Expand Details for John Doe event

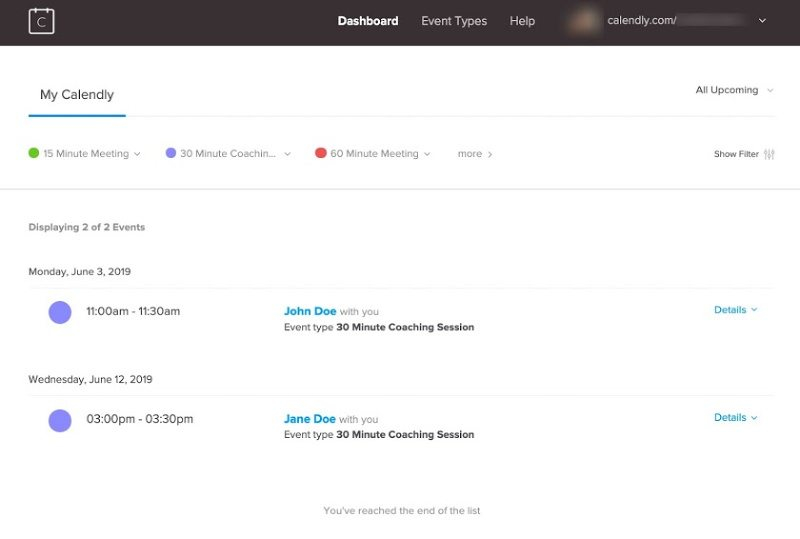pyautogui.click(x=735, y=310)
